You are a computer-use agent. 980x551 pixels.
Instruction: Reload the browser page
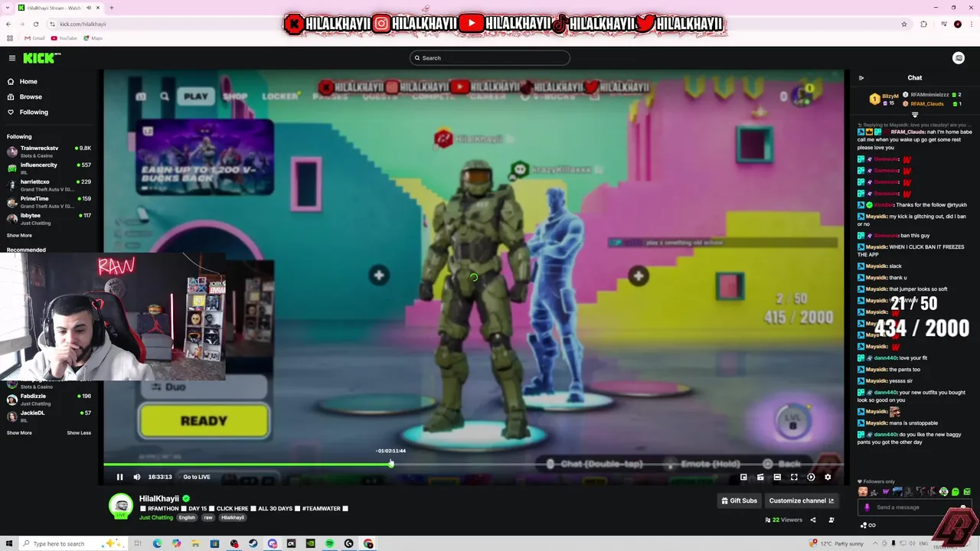point(36,24)
